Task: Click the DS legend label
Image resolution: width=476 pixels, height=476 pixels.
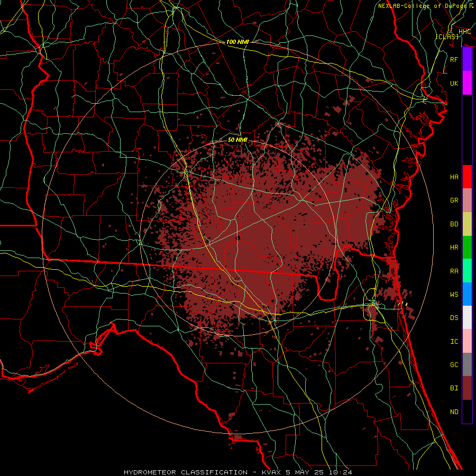Action: 454,318
